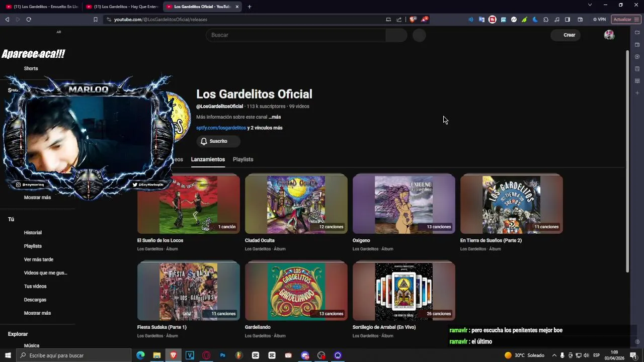Image resolution: width=644 pixels, height=362 pixels.
Task: Expand Mostrar más under Descargas
Action: 37,313
